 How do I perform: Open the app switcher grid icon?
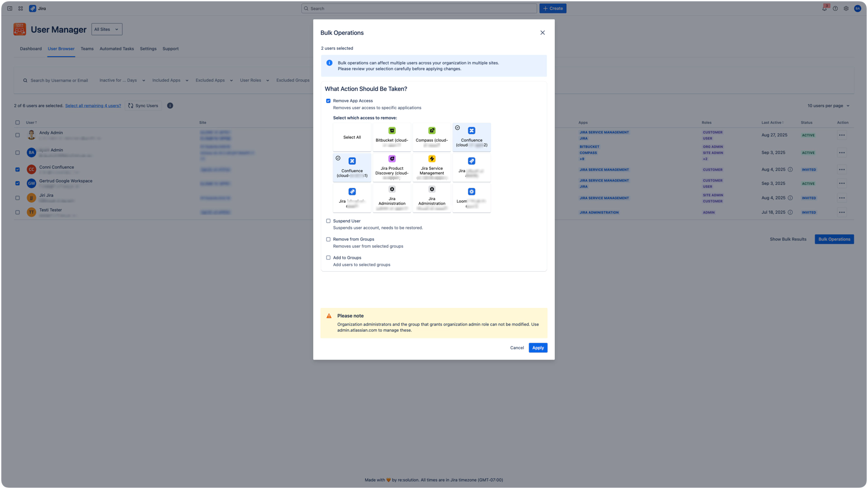coord(20,9)
